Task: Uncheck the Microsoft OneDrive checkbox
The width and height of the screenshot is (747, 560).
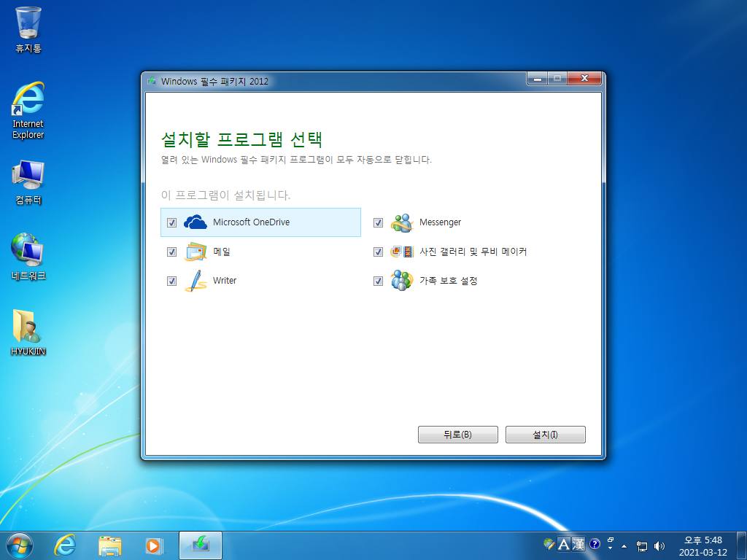Action: pyautogui.click(x=172, y=222)
